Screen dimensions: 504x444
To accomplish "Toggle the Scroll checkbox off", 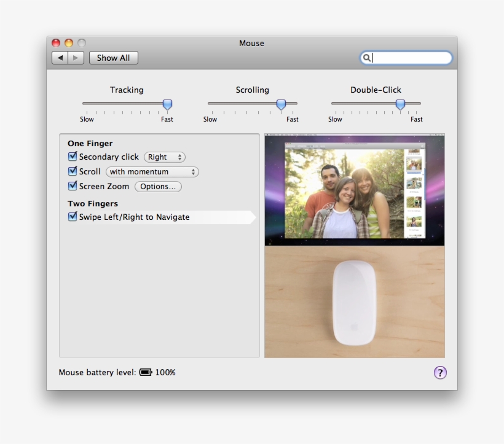I will (73, 171).
